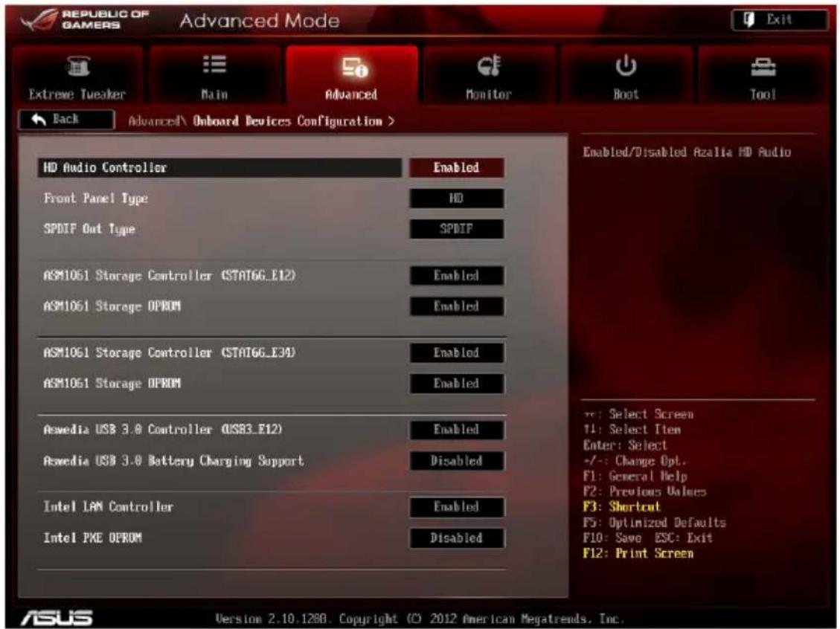The image size is (840, 629).
Task: Click the Extreme Tweaker tab icon
Action: coord(78,66)
